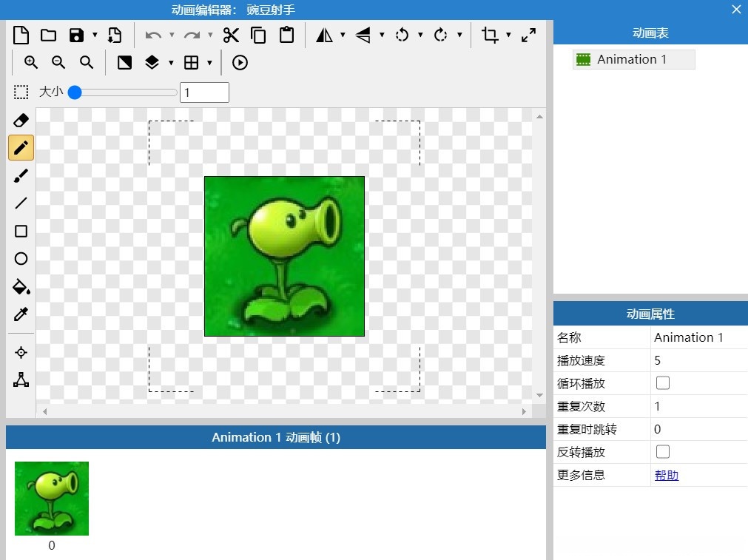748x560 pixels.
Task: Click the canvas horizontal scrollbar right arrow
Action: tap(524, 411)
